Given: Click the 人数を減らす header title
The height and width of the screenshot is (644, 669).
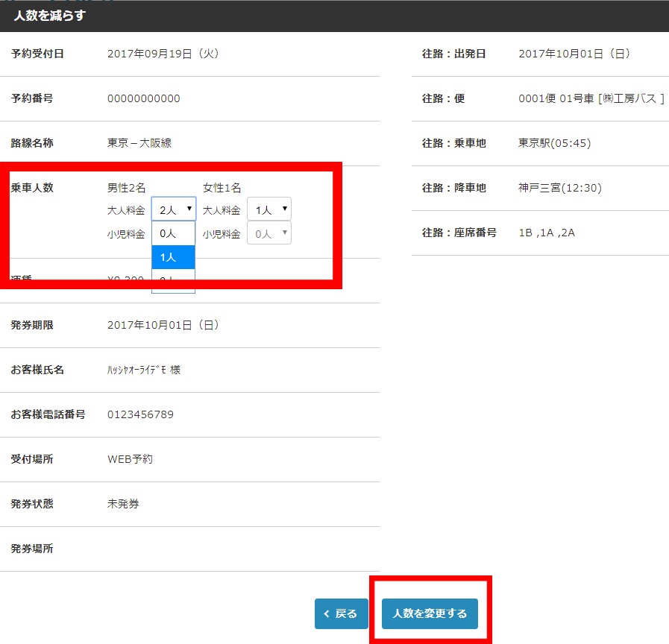Looking at the screenshot, I should click(x=49, y=16).
